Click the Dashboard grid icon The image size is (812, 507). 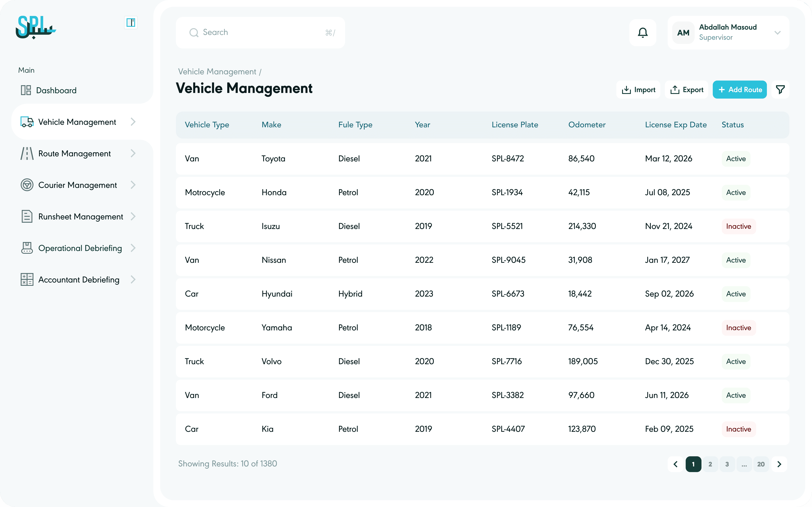(x=26, y=90)
